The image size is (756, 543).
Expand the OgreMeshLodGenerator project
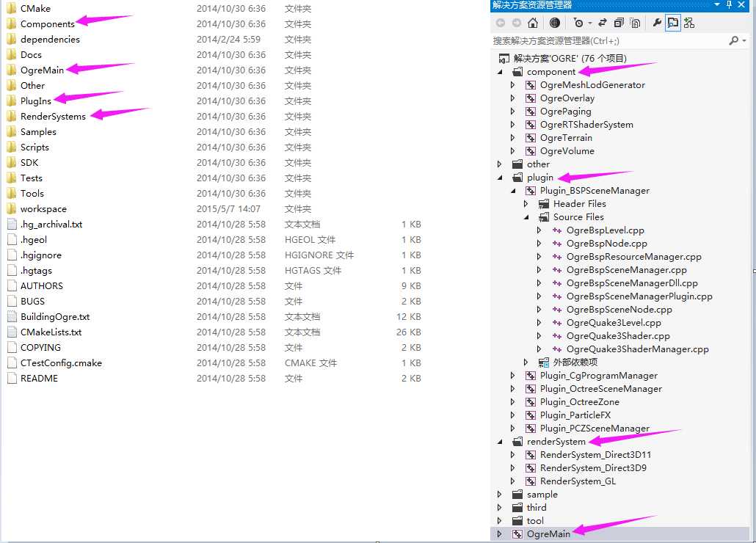click(x=512, y=85)
